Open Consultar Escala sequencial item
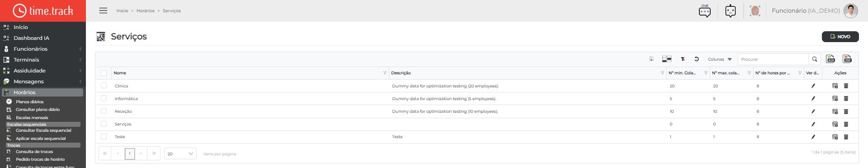The width and height of the screenshot is (868, 168). 43,130
